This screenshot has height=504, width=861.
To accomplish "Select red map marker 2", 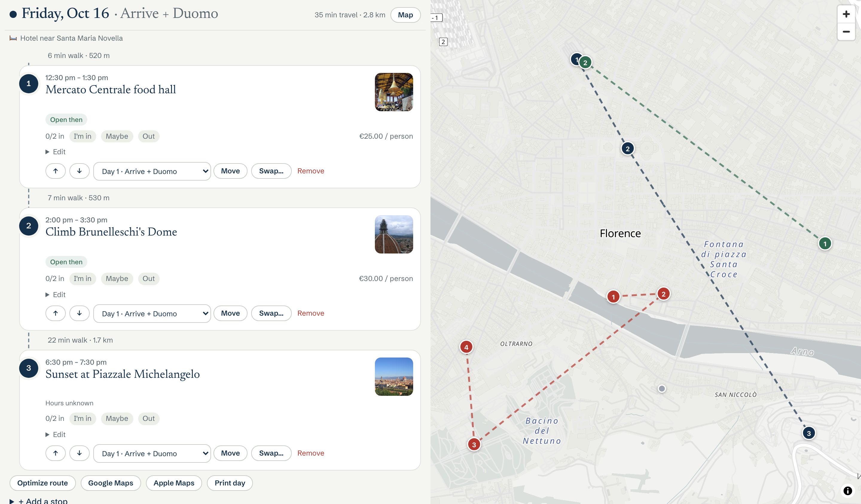I will [663, 294].
